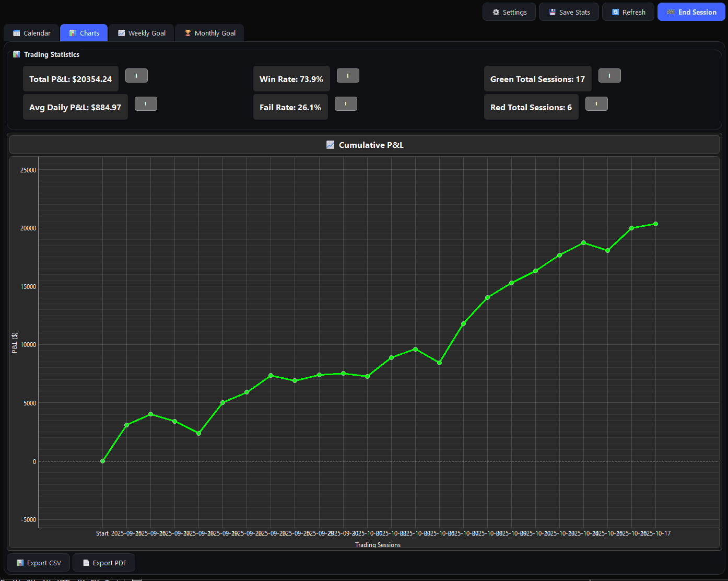This screenshot has height=581, width=728.
Task: Click the Save Stats button
Action: click(x=569, y=12)
